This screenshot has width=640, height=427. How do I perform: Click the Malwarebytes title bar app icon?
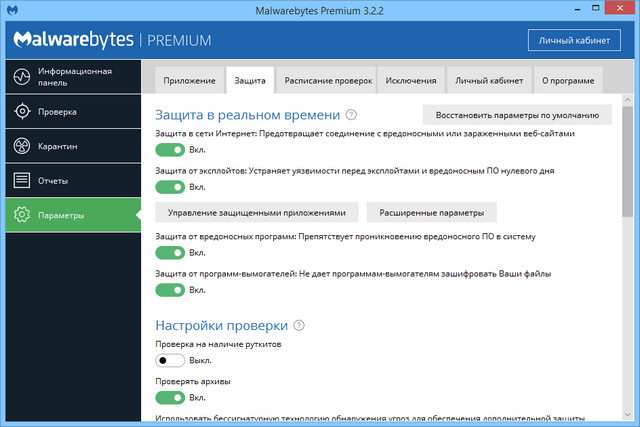point(12,10)
